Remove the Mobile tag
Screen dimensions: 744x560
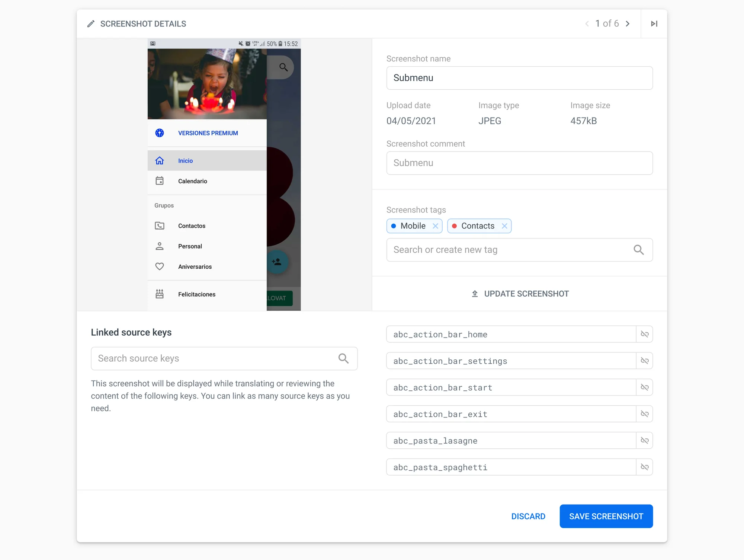(435, 226)
